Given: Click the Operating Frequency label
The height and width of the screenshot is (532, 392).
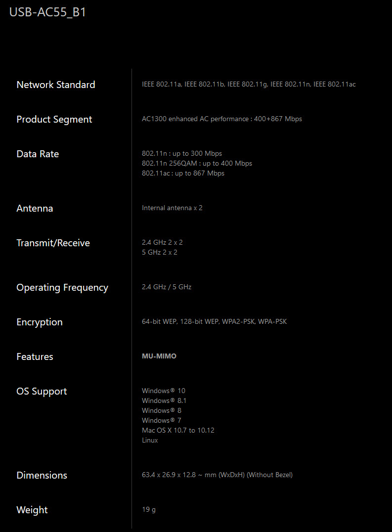Looking at the screenshot, I should pyautogui.click(x=62, y=287).
